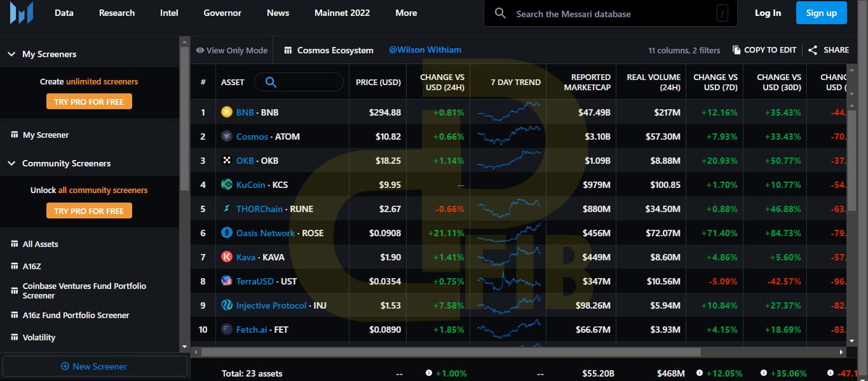Click the sidebar vertical scrollbar
Screen dimensions: 868x381
click(x=185, y=117)
